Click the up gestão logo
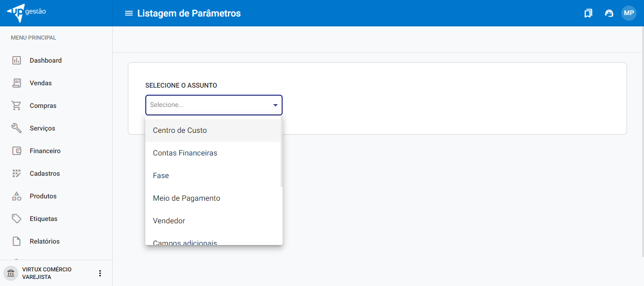644x286 pixels. pyautogui.click(x=27, y=13)
